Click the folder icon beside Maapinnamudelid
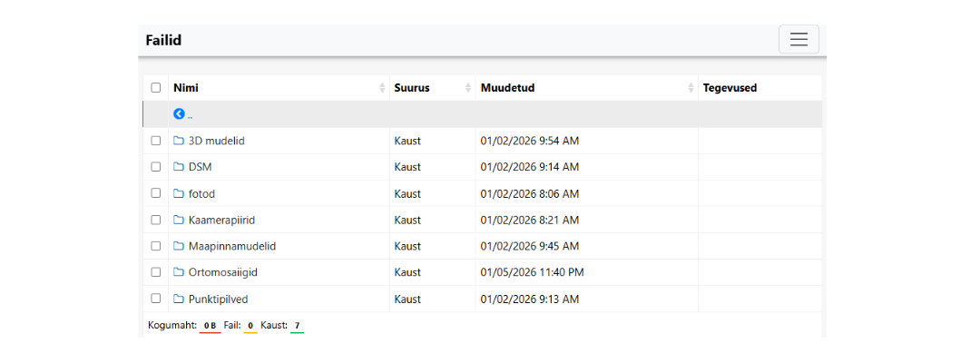Image resolution: width=980 pixels, height=363 pixels. coord(179,246)
